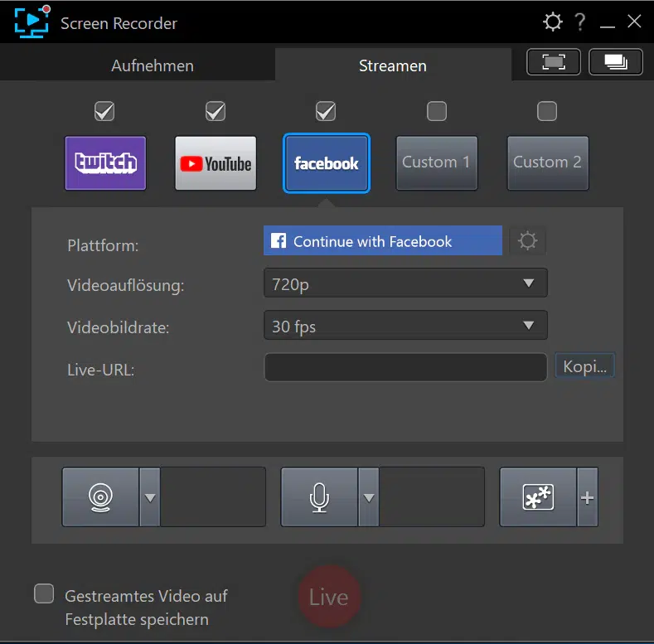The height and width of the screenshot is (644, 654).
Task: Open Facebook platform settings gear
Action: (x=527, y=241)
